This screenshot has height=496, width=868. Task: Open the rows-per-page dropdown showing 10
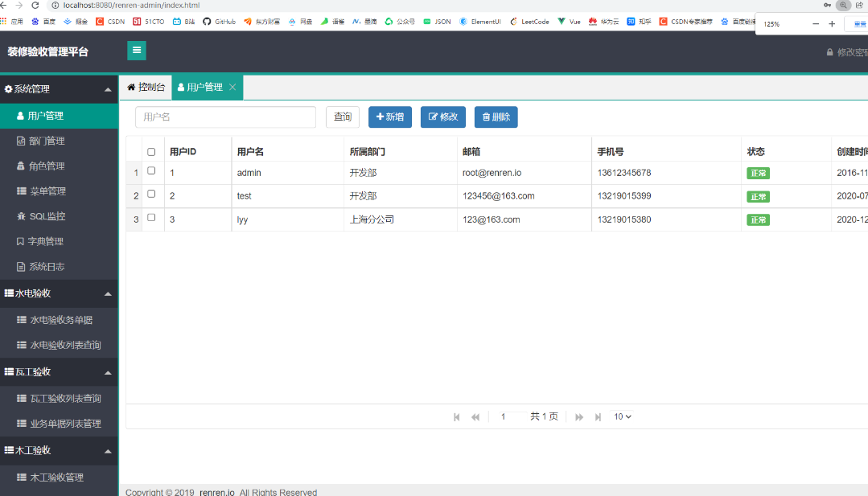[x=622, y=417]
